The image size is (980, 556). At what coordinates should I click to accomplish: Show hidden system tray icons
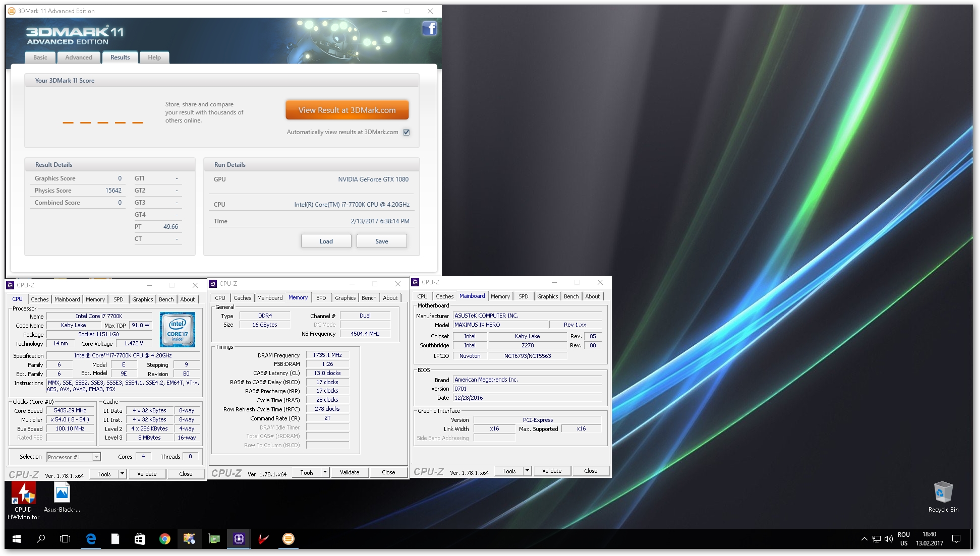pos(864,539)
